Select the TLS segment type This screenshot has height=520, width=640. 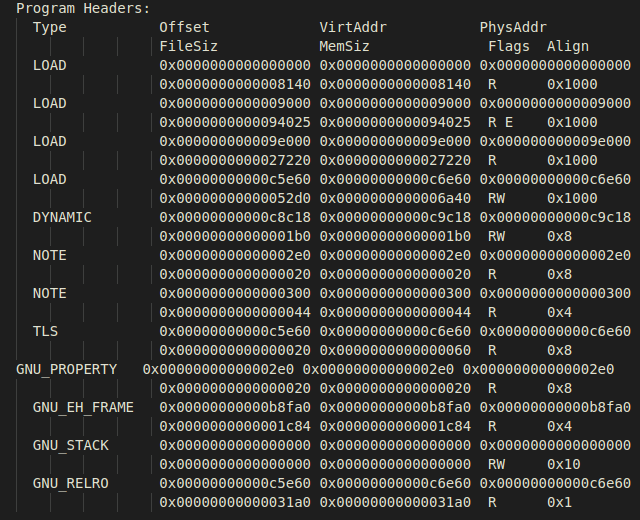[45, 331]
